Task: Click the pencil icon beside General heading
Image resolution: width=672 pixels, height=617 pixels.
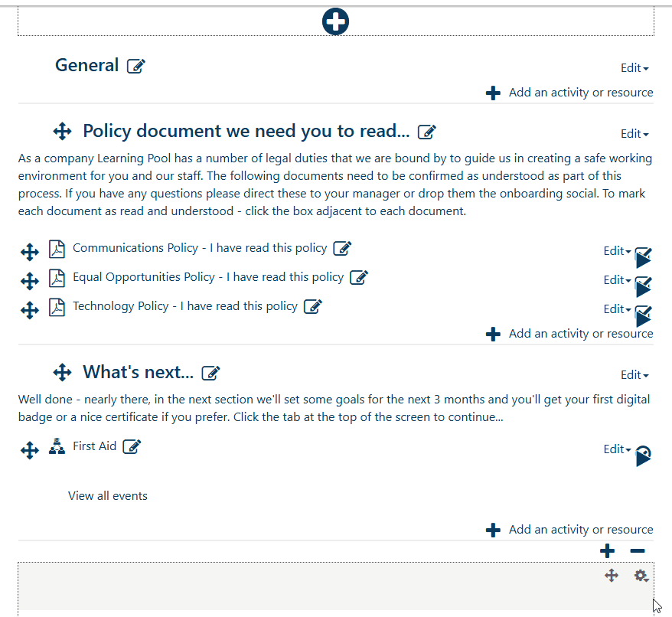Action: tap(135, 66)
